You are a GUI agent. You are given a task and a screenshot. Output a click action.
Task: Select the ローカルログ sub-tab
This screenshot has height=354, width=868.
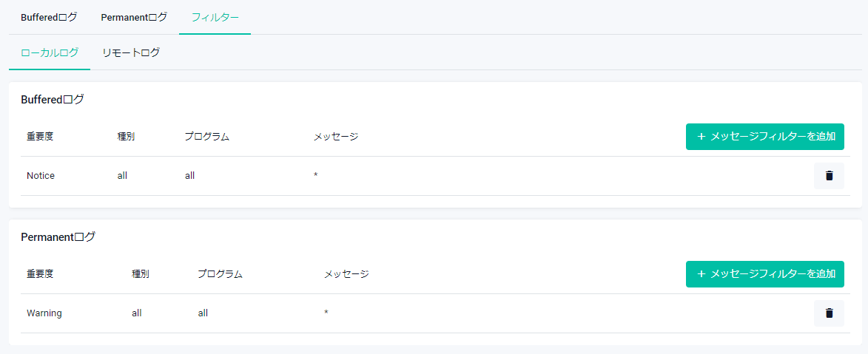click(50, 52)
